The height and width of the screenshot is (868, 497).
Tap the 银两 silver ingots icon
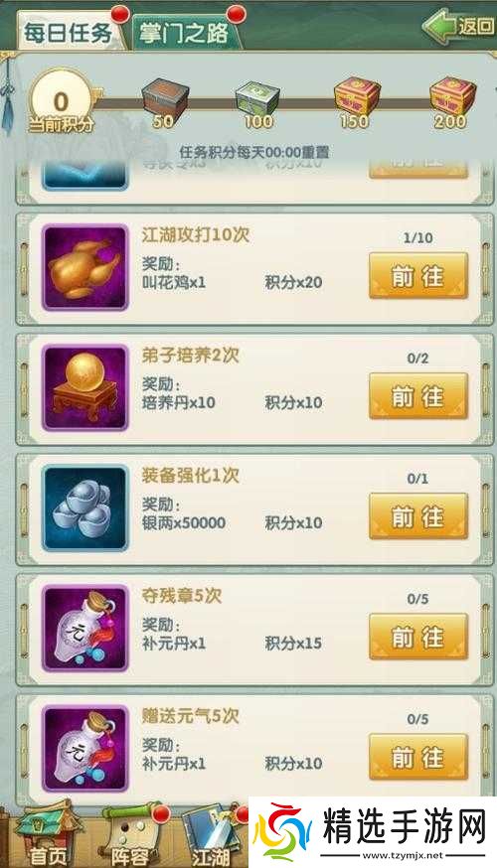pyautogui.click(x=85, y=508)
